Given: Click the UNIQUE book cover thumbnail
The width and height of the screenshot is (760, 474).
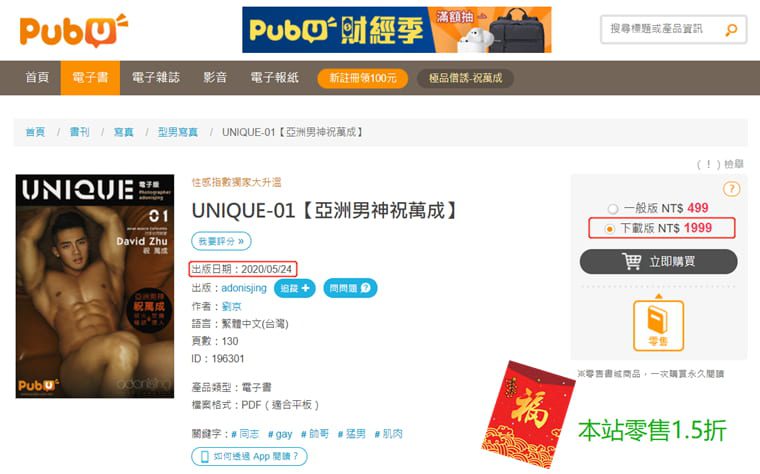Looking at the screenshot, I should pos(95,286).
